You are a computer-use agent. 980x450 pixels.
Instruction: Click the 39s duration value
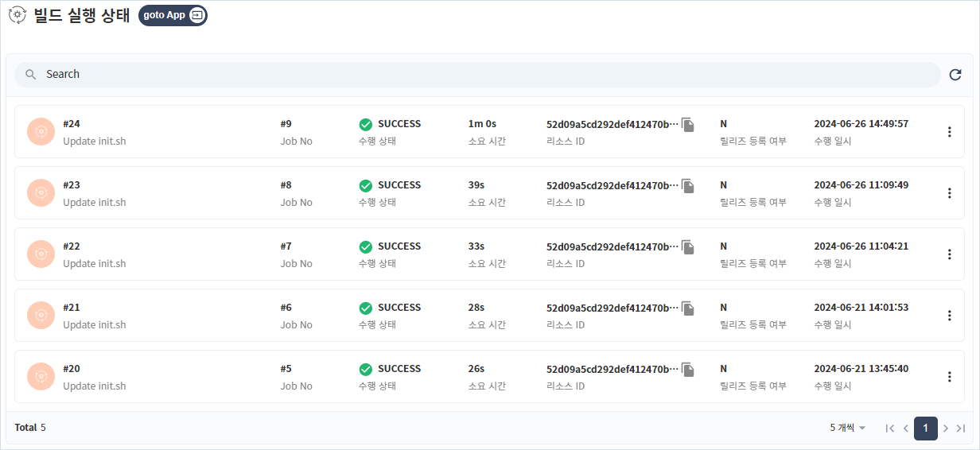pos(476,185)
